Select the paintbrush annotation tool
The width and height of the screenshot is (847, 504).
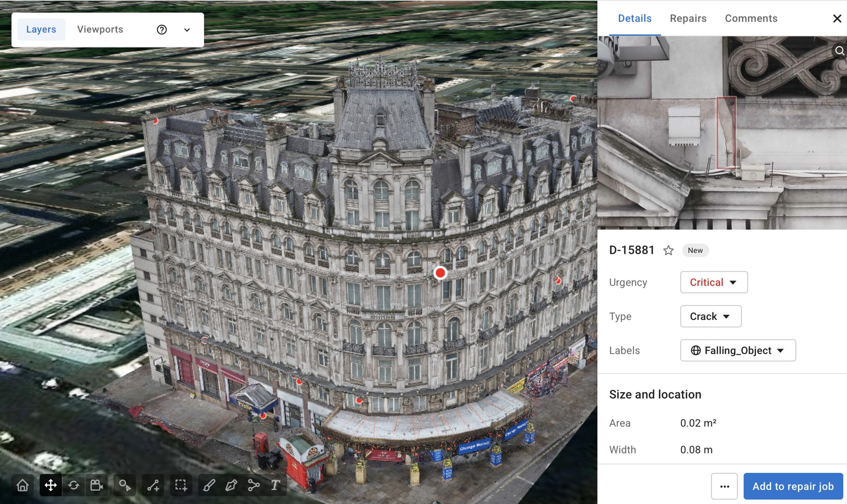pos(209,485)
